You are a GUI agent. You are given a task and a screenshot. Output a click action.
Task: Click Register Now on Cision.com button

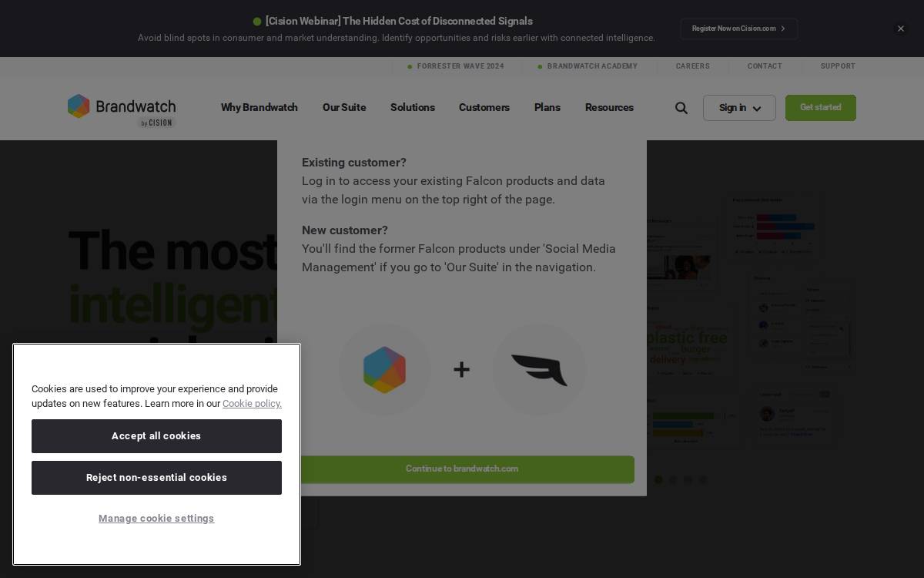point(738,29)
